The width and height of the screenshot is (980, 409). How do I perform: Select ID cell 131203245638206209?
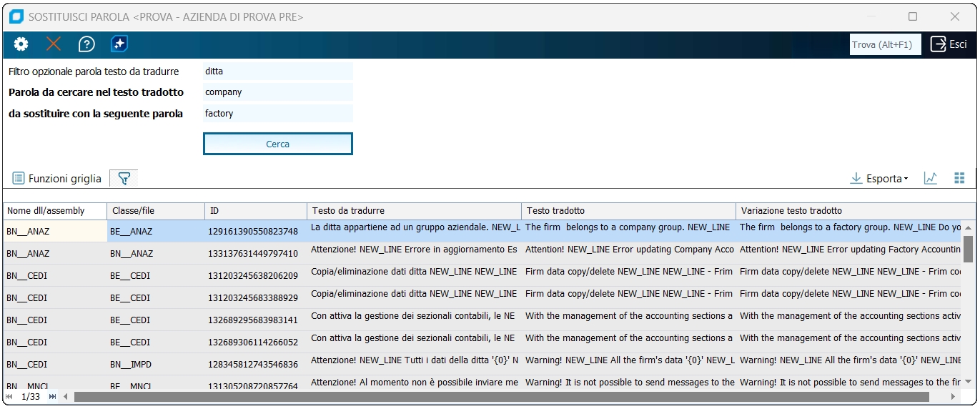pyautogui.click(x=256, y=275)
